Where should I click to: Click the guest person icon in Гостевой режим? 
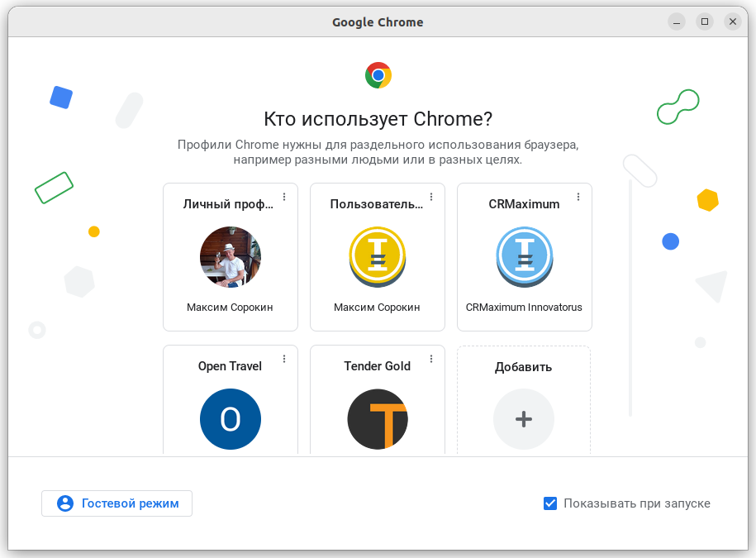coord(65,503)
